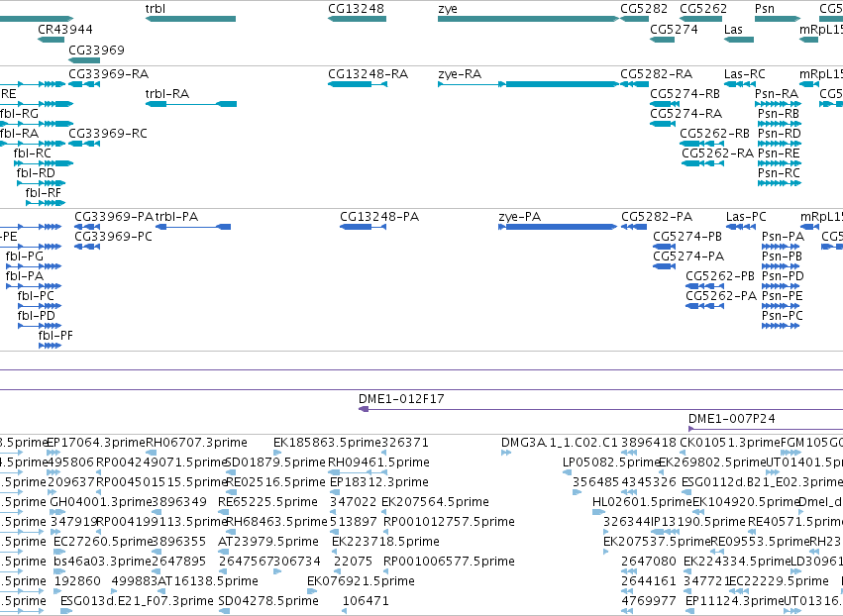Open the CG33969-RA transcript label
The width and height of the screenshot is (843, 616).
pos(108,73)
